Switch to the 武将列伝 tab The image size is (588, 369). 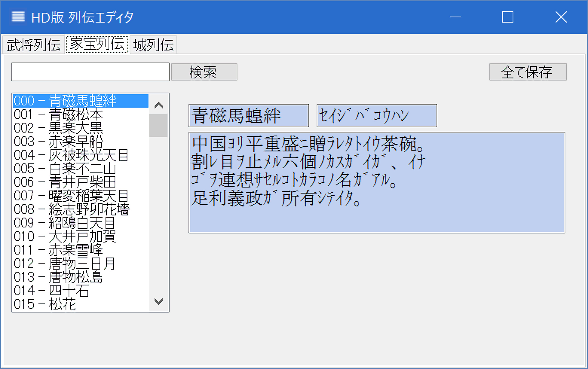point(33,45)
